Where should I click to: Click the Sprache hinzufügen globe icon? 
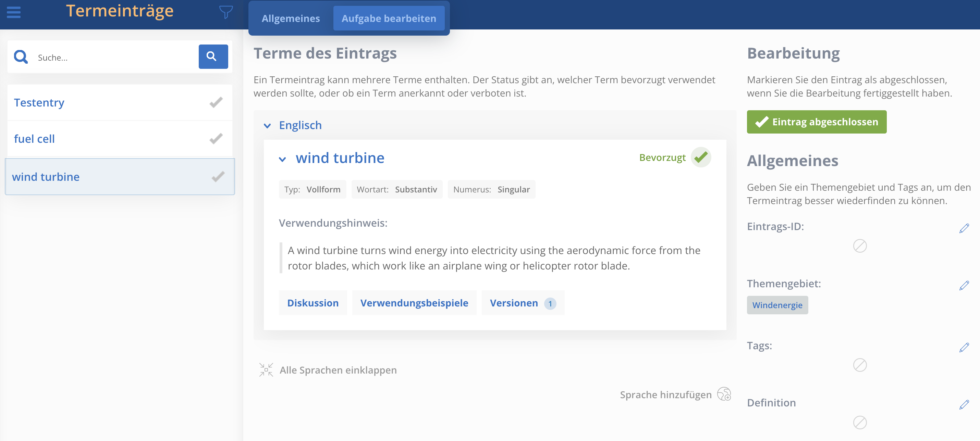724,394
